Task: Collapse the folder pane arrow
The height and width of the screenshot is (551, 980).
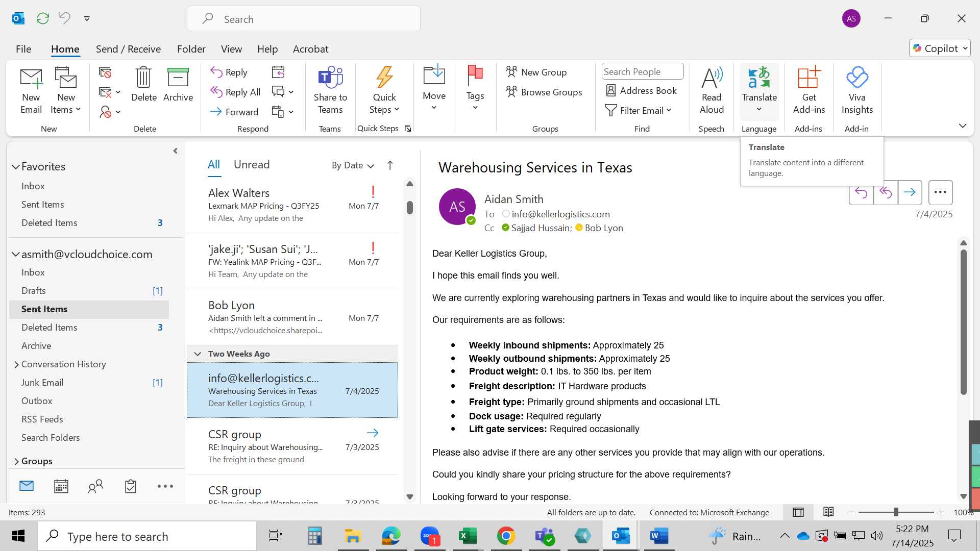Action: pyautogui.click(x=175, y=151)
